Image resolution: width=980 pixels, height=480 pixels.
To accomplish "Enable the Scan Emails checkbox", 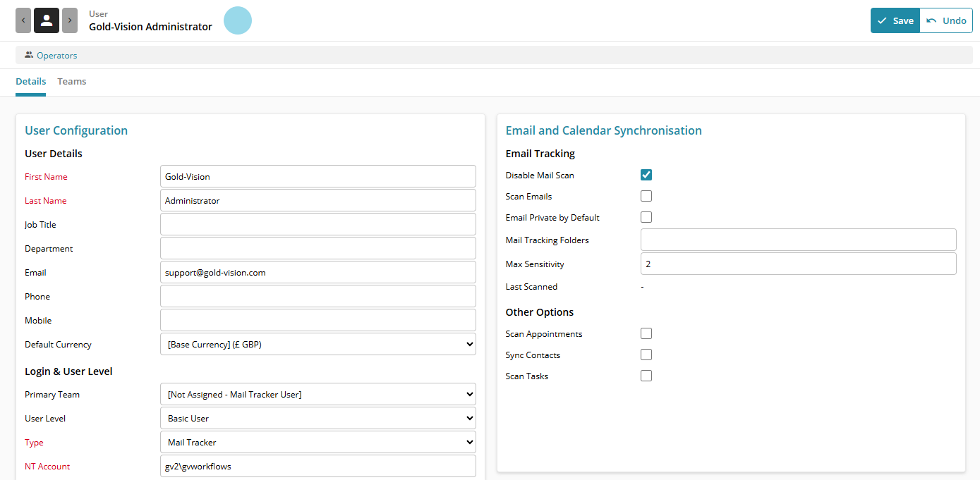I will [646, 196].
